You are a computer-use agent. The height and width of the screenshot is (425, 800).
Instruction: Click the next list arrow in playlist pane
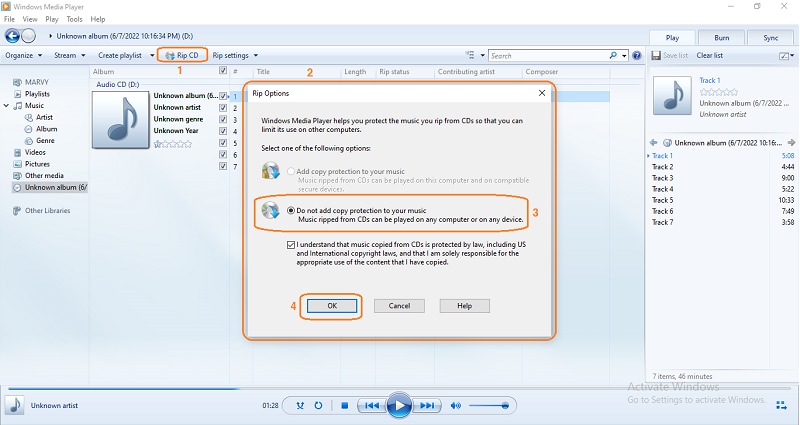click(791, 142)
